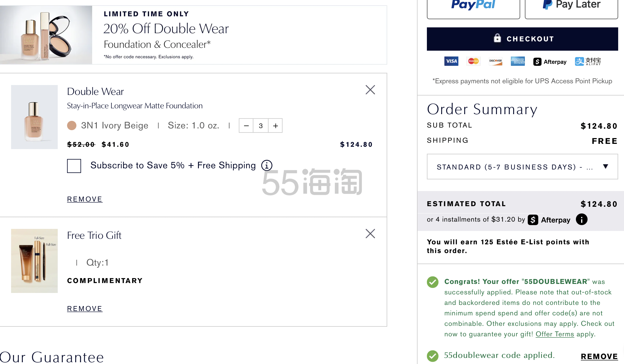
Task: Click the struck-through $52.00 original price
Action: tap(81, 144)
